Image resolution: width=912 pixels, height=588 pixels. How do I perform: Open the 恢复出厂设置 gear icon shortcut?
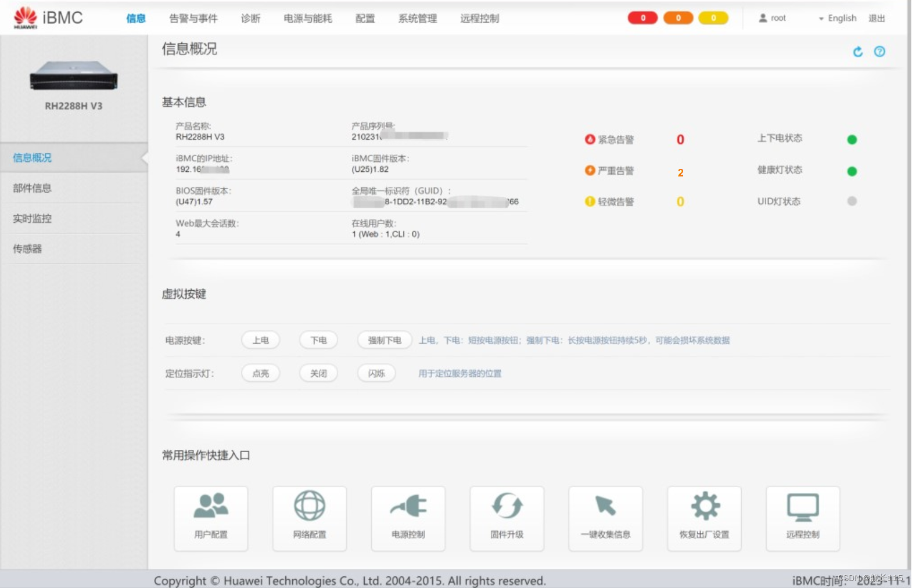705,518
